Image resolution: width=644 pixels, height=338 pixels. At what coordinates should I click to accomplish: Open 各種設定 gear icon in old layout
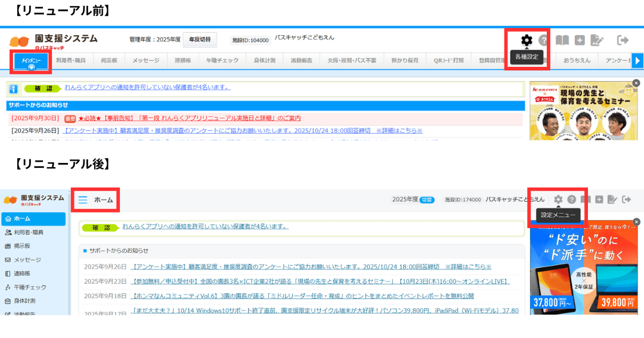tap(526, 41)
